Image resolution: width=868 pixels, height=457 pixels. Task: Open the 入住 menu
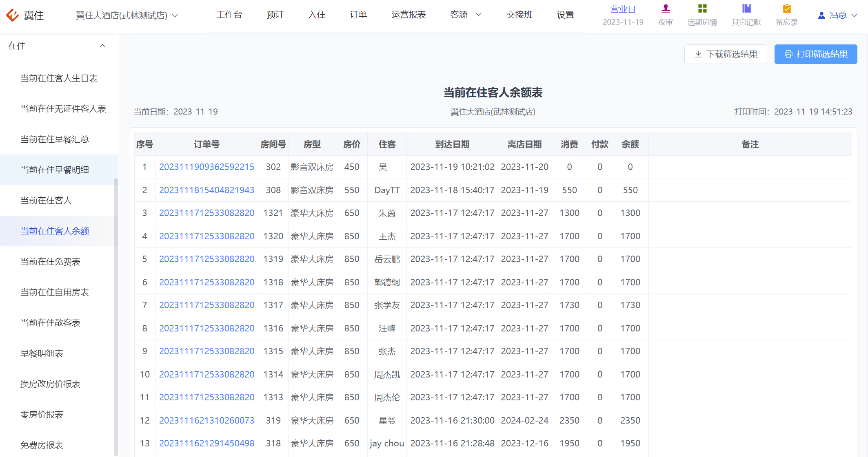(317, 15)
